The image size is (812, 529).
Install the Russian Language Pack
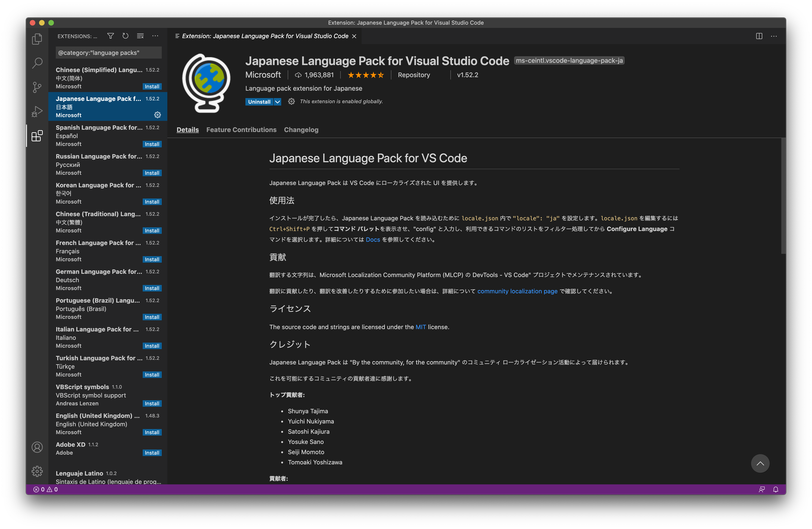152,173
